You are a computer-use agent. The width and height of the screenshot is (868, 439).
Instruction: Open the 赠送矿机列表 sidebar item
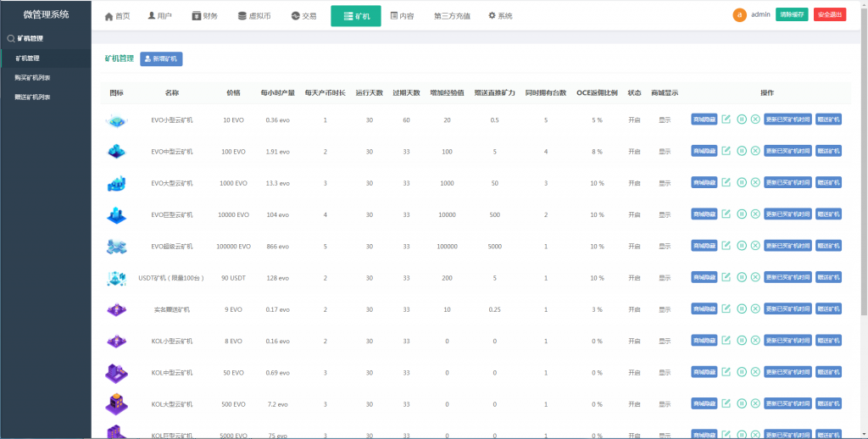[33, 97]
